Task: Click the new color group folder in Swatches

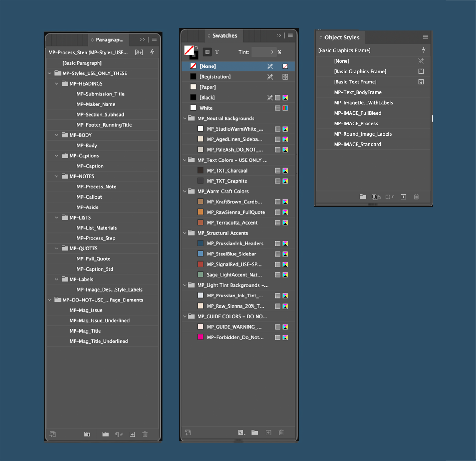Action: click(x=255, y=432)
